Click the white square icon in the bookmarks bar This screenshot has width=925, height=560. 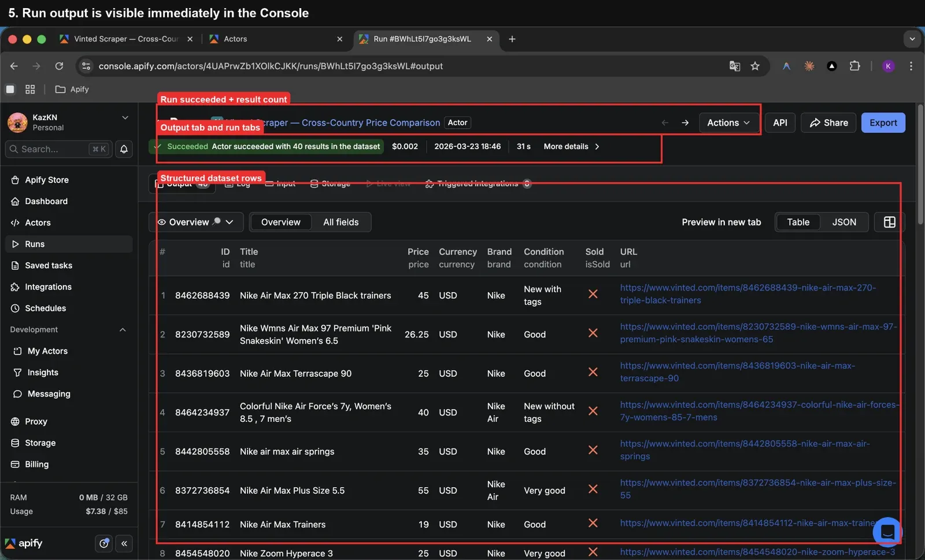[10, 89]
